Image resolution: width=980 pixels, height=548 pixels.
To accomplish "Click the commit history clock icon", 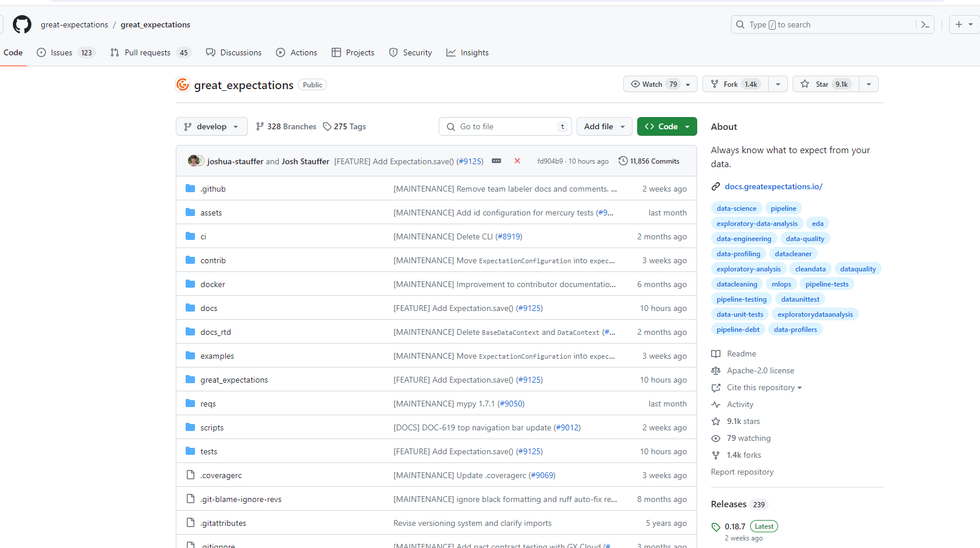I will (623, 161).
